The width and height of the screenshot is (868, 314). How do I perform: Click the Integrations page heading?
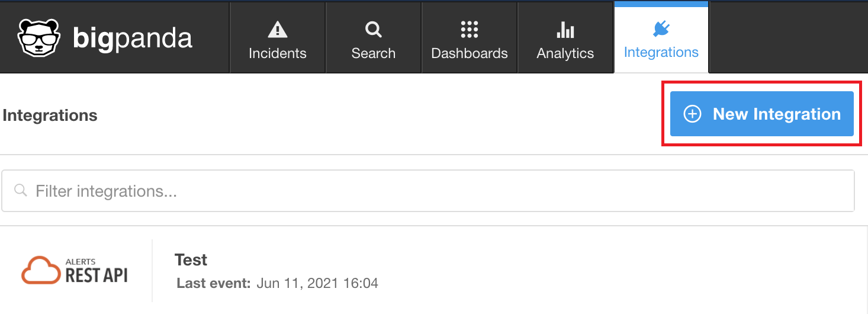click(x=50, y=116)
